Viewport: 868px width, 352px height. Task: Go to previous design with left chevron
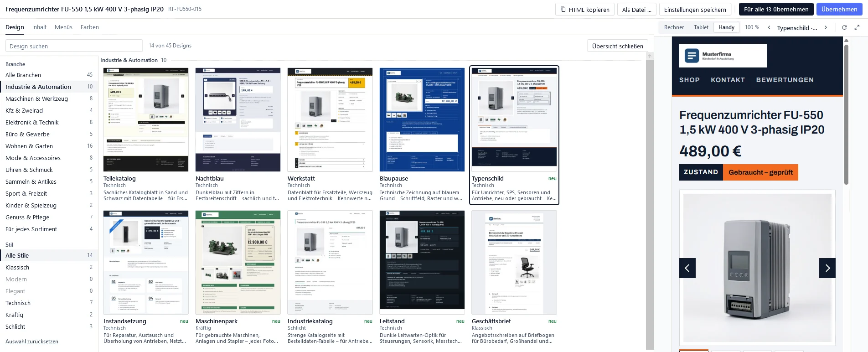tap(769, 27)
